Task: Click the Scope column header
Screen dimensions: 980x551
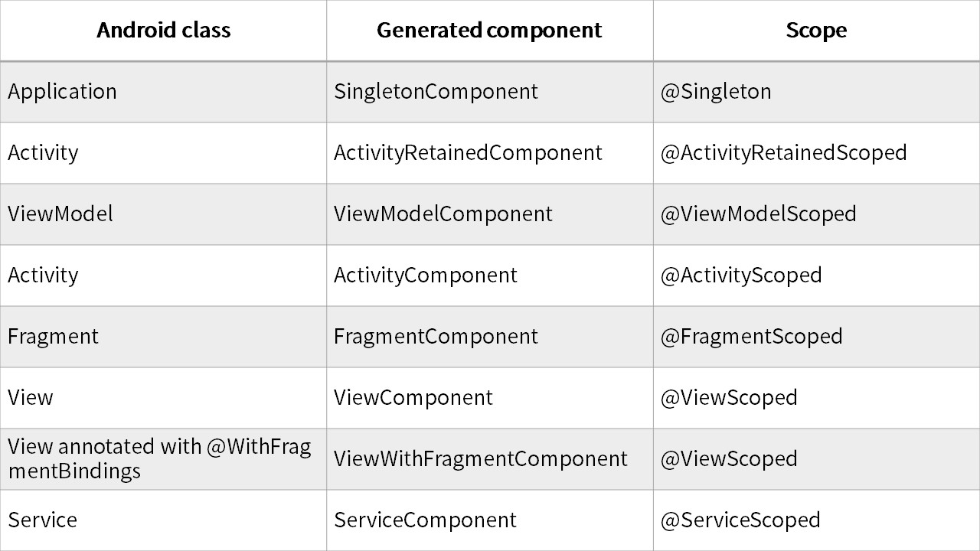Action: tap(816, 31)
